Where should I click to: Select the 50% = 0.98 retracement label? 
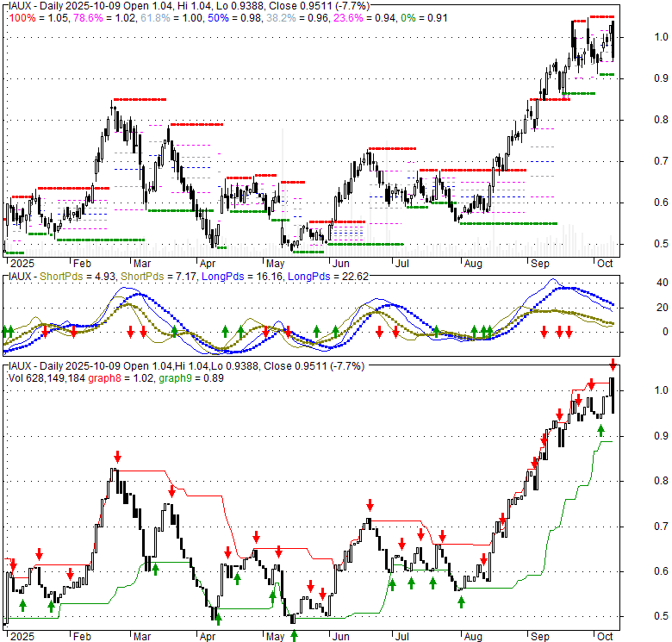click(x=235, y=18)
